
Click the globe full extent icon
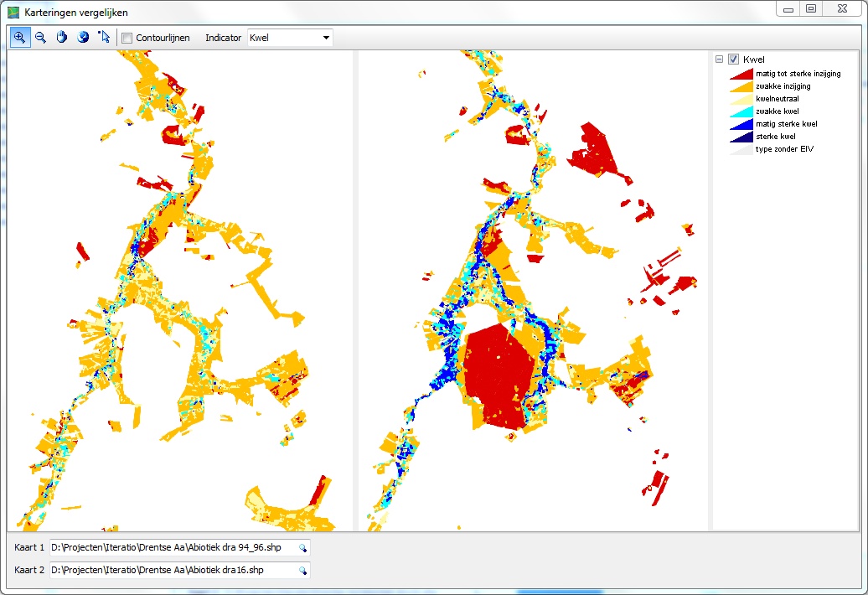click(83, 38)
